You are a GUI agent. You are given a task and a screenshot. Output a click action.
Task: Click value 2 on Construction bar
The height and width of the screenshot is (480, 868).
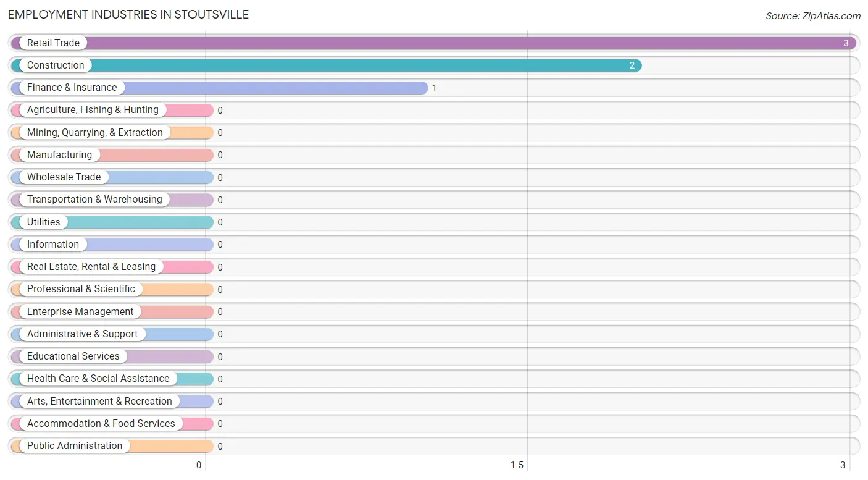pos(632,65)
